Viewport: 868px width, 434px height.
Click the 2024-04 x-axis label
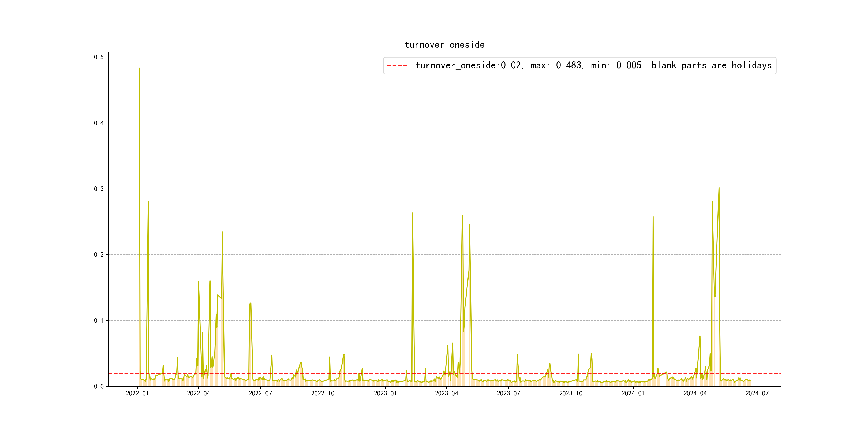pyautogui.click(x=695, y=393)
